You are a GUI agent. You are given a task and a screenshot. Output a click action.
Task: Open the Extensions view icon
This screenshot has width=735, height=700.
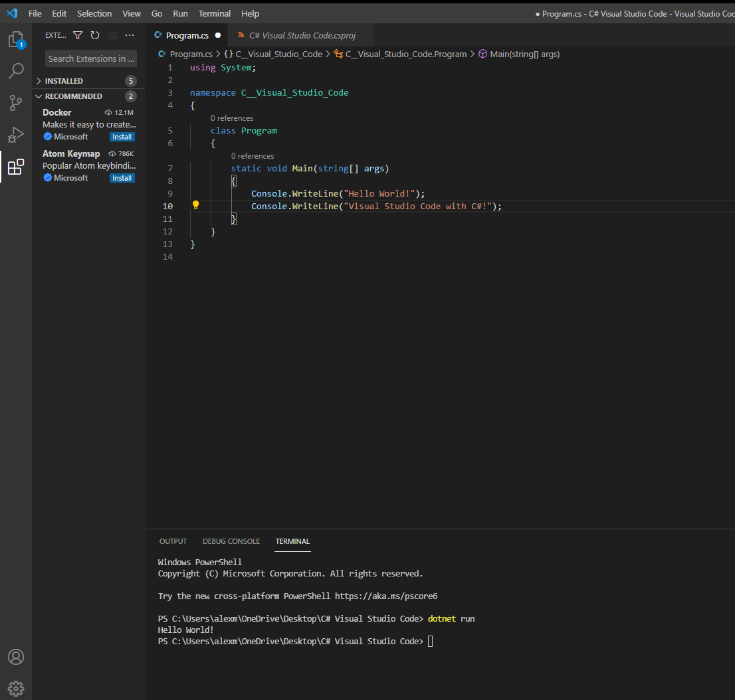point(16,166)
